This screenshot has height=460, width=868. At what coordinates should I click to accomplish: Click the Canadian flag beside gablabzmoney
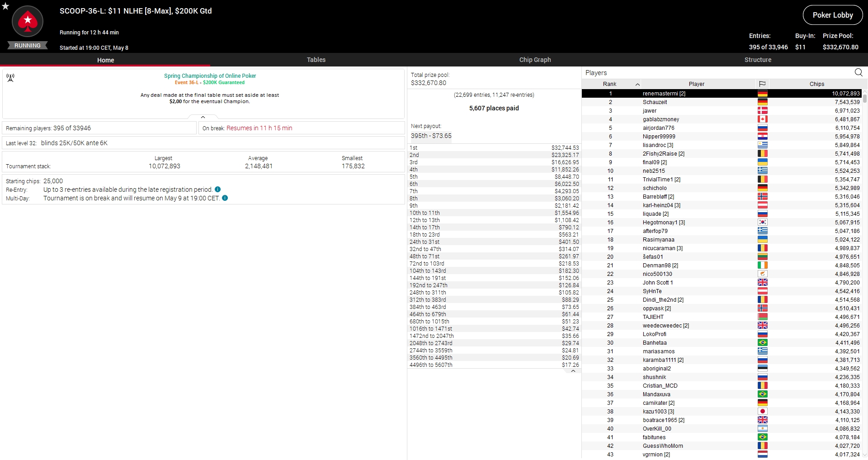tap(762, 119)
